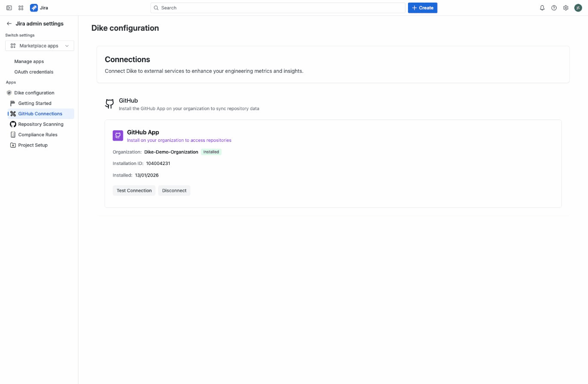Select the GitHub octocat icon next to GitHub heading

109,104
